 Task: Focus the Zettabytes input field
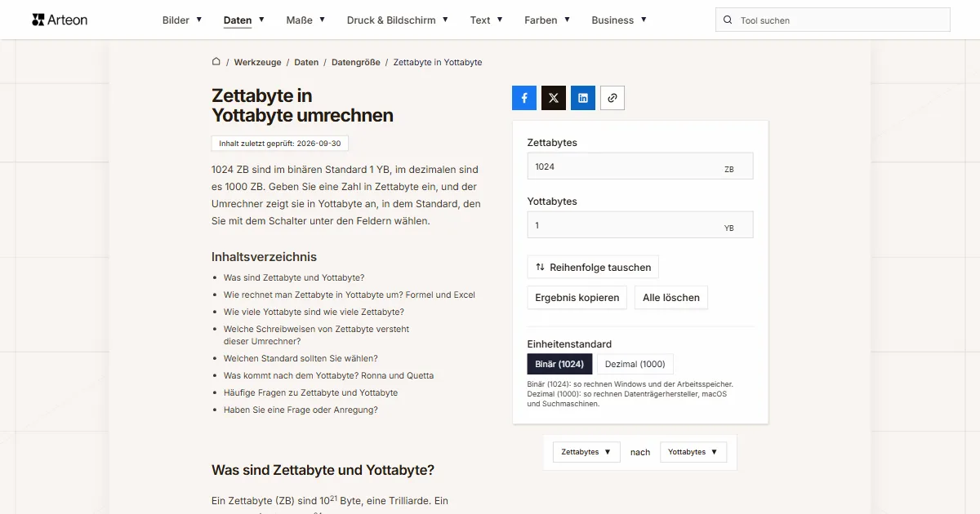[x=640, y=166]
